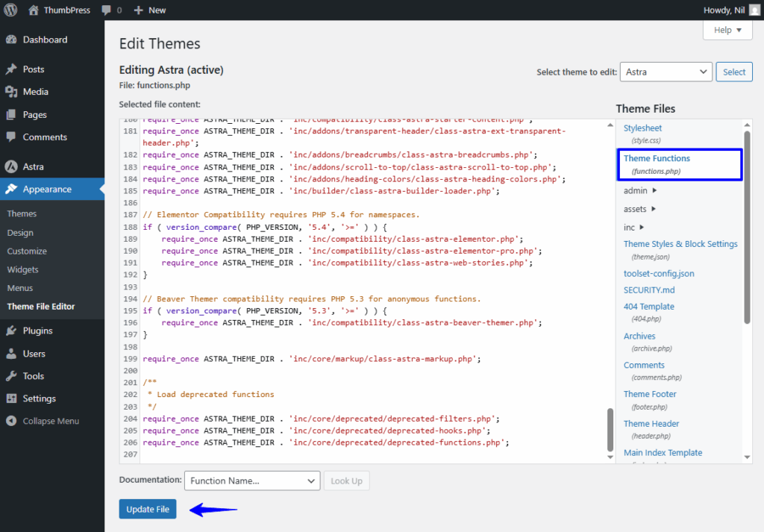Click the Settings sliders icon
The image size is (764, 532).
(11, 398)
